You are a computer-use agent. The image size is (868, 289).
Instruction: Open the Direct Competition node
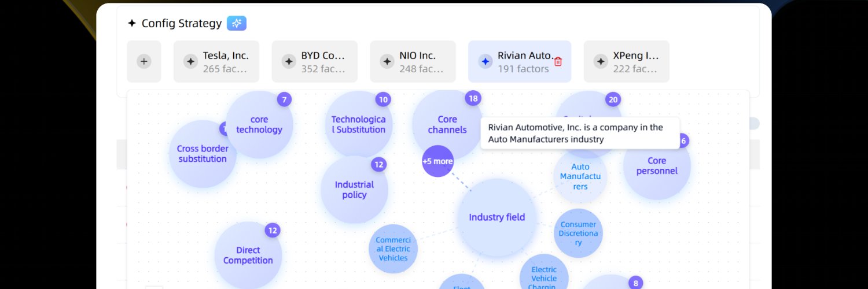[248, 255]
